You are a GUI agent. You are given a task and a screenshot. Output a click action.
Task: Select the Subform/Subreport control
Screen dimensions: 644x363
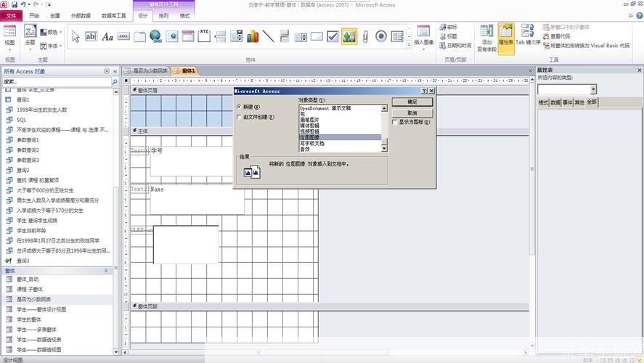point(397,36)
